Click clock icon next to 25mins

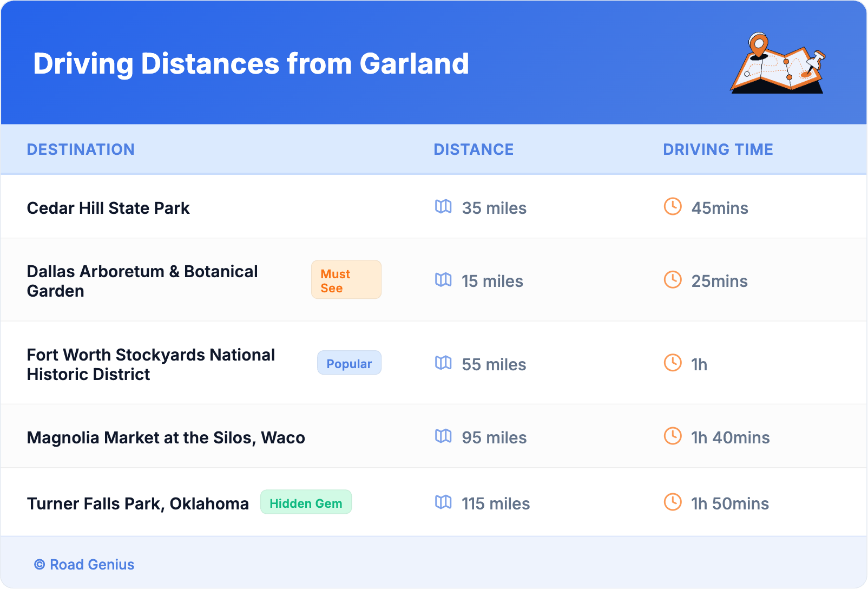(673, 280)
